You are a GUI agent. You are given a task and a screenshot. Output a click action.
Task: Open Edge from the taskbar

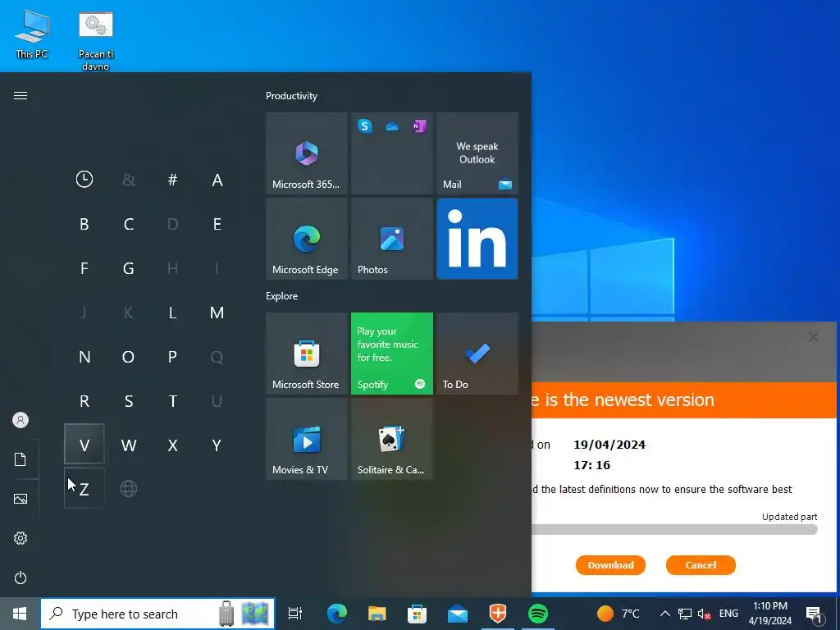pyautogui.click(x=337, y=614)
